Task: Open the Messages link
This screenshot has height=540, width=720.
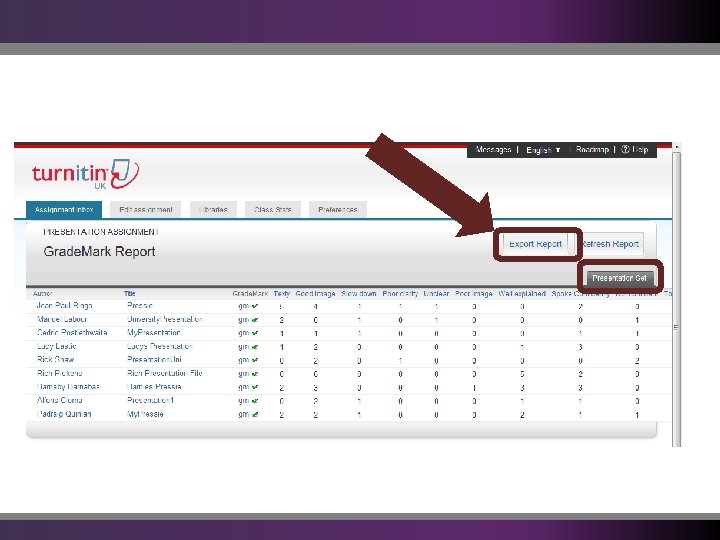Action: 493,150
